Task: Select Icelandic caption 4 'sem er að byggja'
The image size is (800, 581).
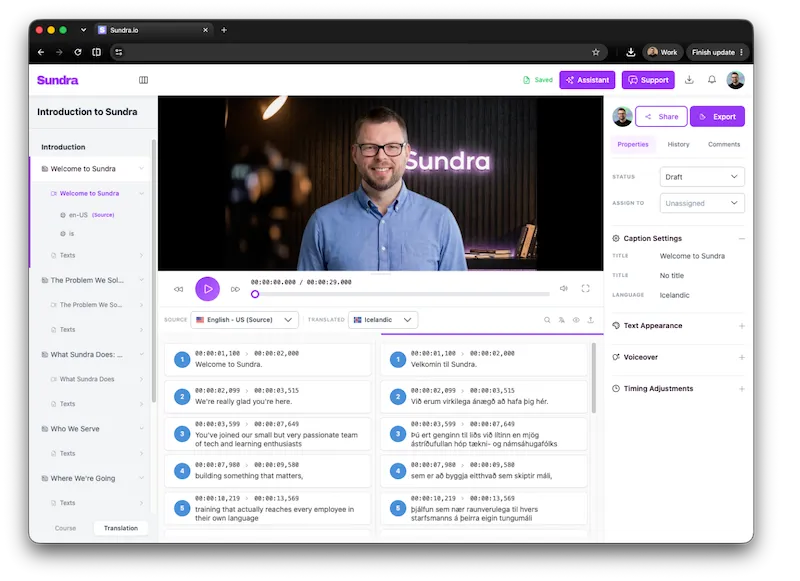Action: pos(484,471)
